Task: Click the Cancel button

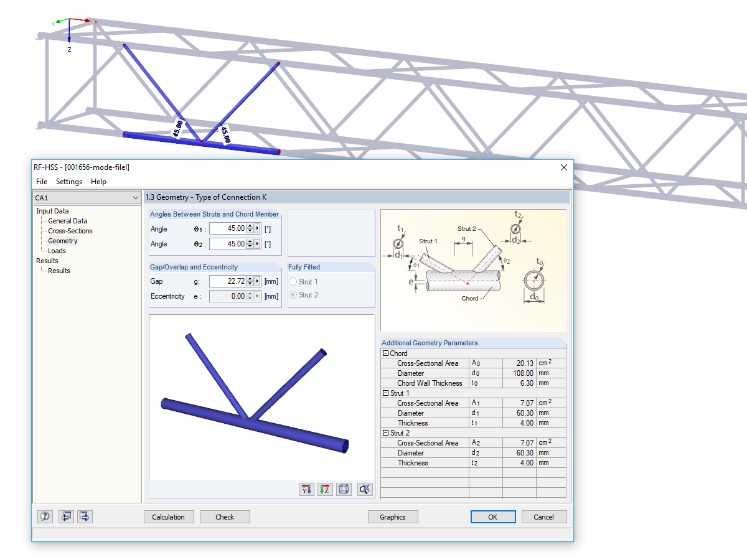Action: tap(543, 517)
